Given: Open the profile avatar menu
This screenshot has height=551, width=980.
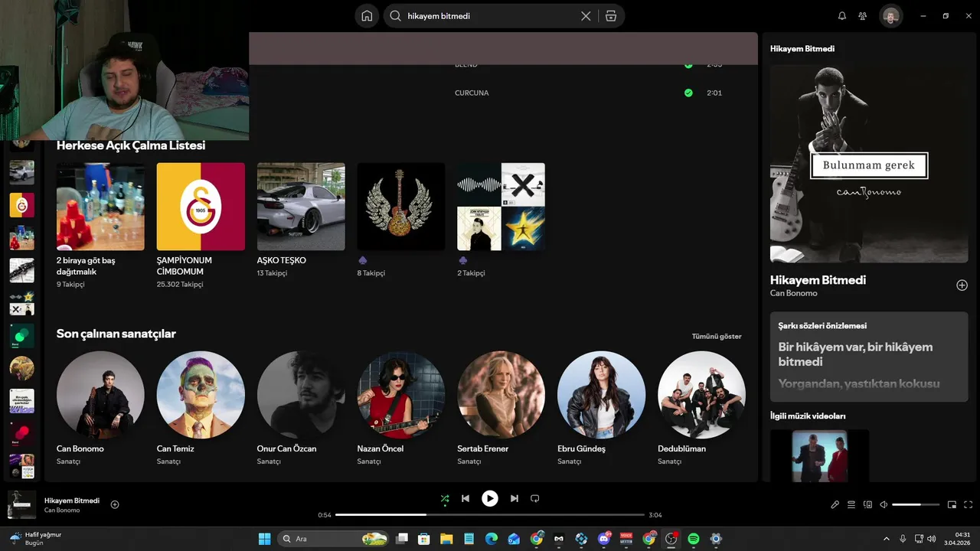Looking at the screenshot, I should (891, 16).
